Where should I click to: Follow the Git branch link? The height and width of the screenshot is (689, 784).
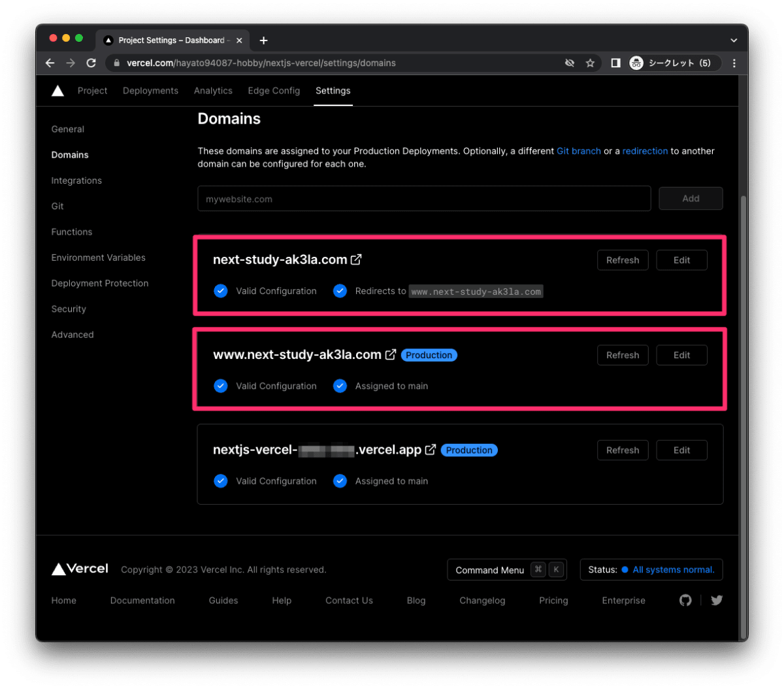[579, 151]
